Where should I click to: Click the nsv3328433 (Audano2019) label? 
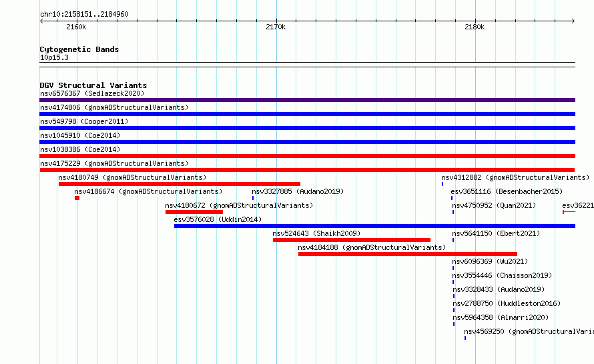499,289
